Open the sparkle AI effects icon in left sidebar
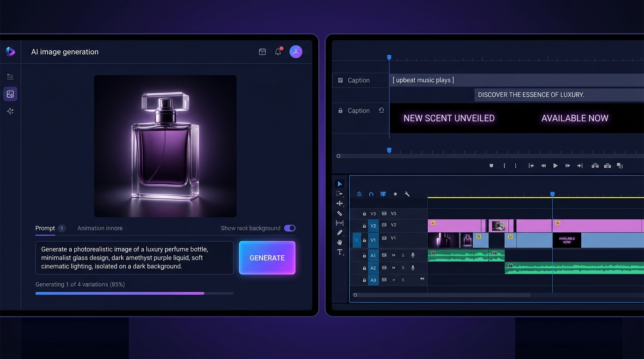The height and width of the screenshot is (359, 644). click(x=10, y=111)
